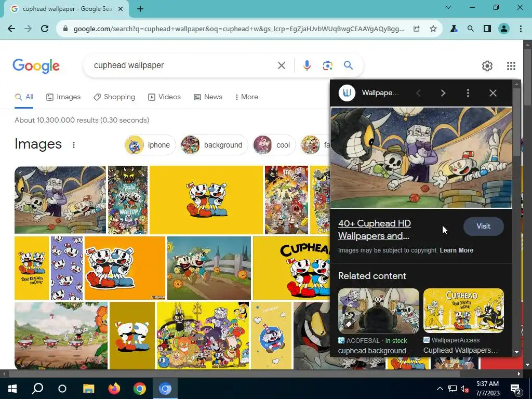Search by image with Lens icon
The width and height of the screenshot is (532, 399).
(x=327, y=65)
